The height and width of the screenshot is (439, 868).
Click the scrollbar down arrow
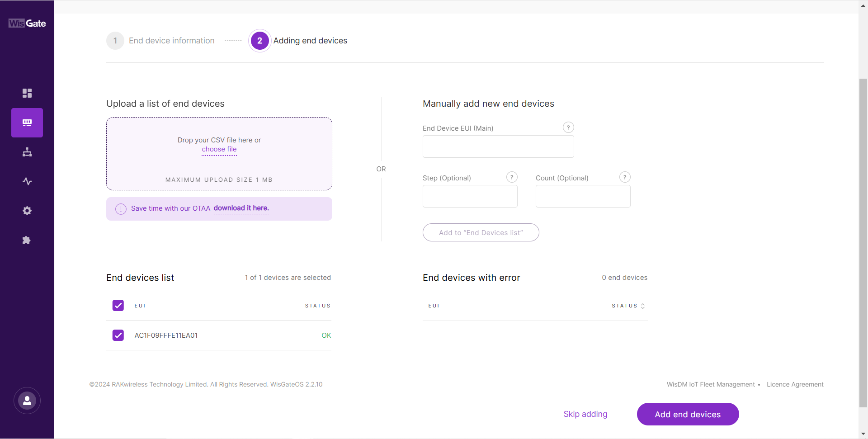click(x=863, y=434)
